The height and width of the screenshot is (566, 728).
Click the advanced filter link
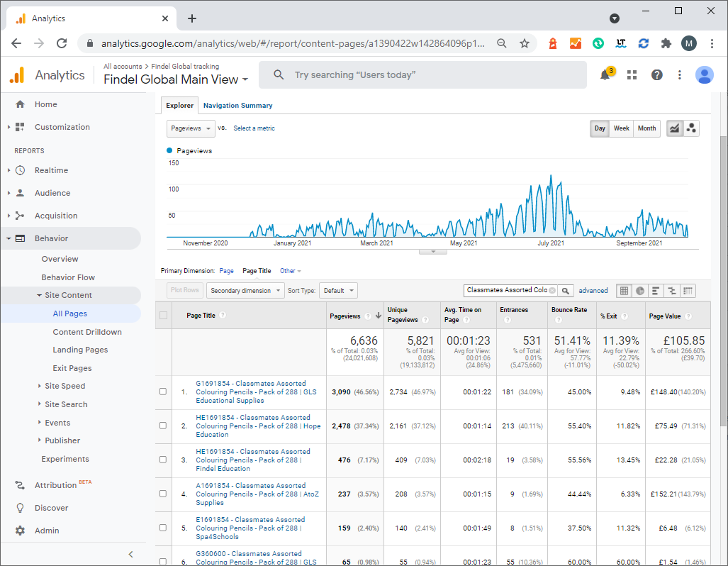(593, 290)
